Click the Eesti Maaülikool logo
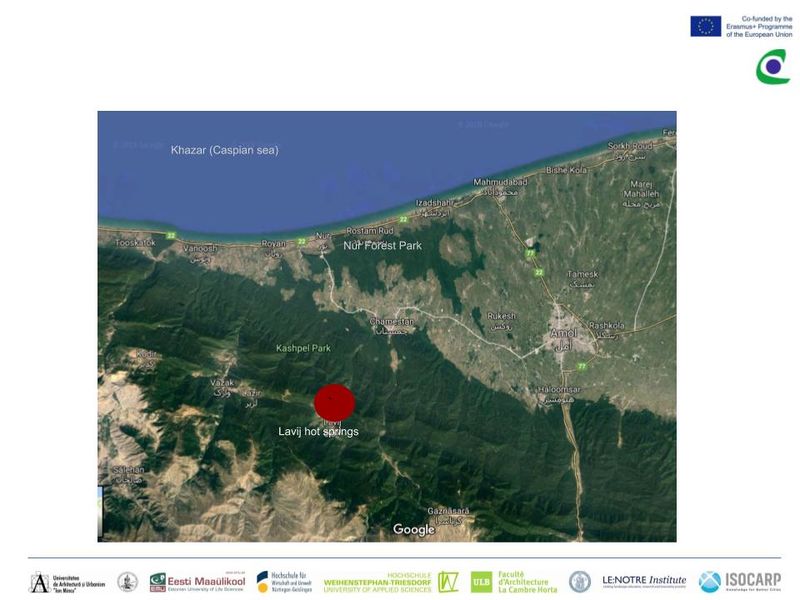The image size is (800, 600). [x=197, y=582]
